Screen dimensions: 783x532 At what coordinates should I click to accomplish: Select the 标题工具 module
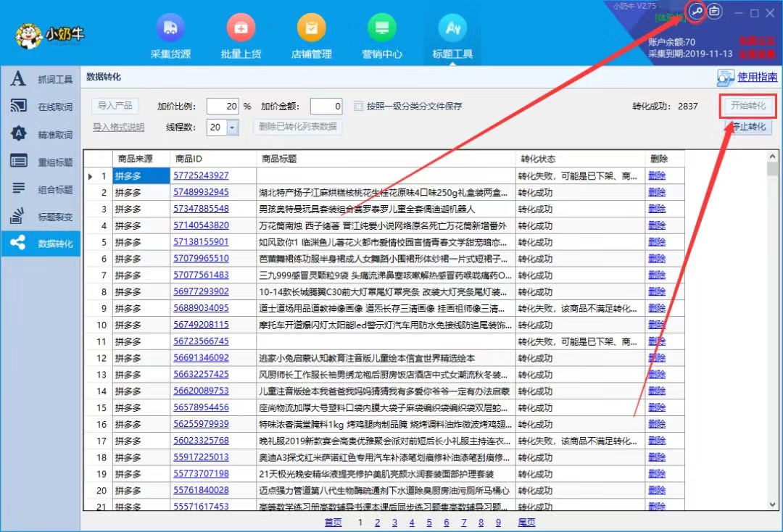pyautogui.click(x=452, y=38)
